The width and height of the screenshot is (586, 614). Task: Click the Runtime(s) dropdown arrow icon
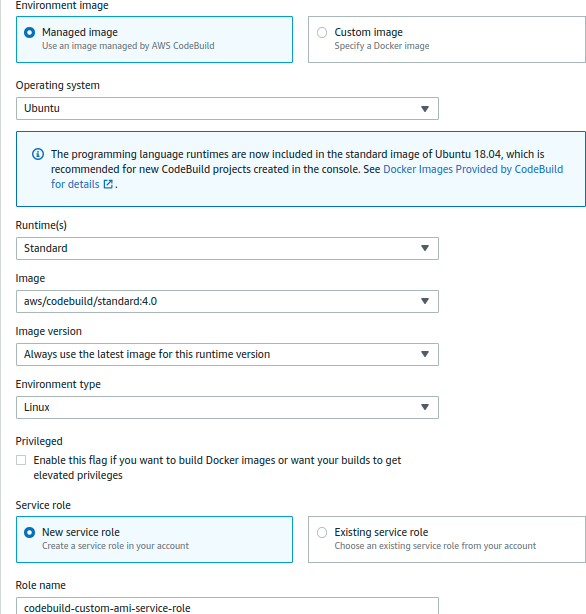(425, 248)
